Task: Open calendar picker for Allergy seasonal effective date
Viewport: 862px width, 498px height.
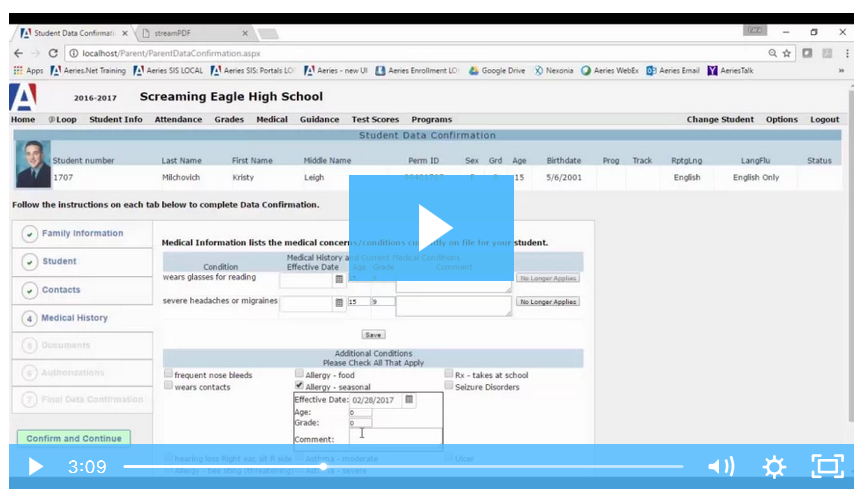Action: coord(408,400)
